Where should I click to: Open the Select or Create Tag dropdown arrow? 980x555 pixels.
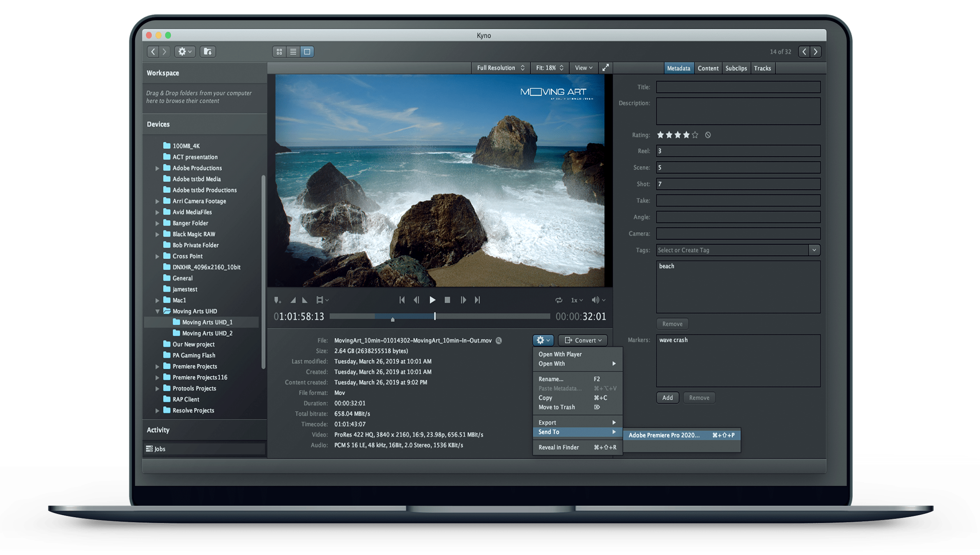814,250
